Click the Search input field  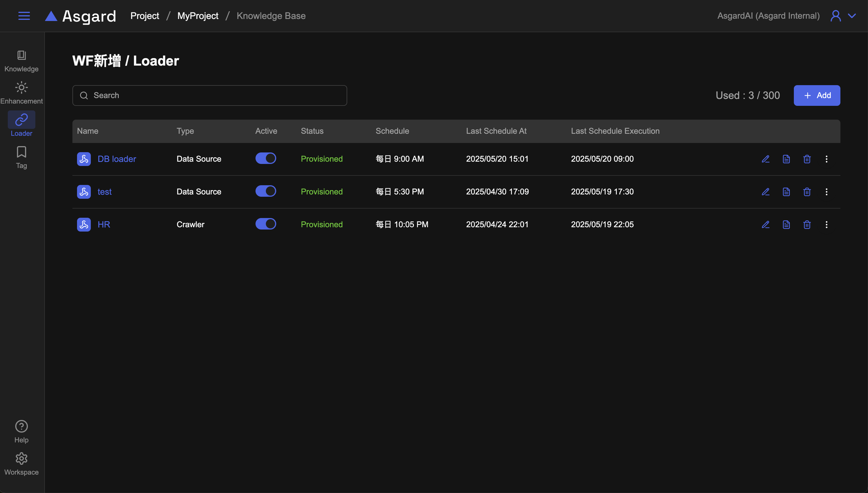(210, 95)
